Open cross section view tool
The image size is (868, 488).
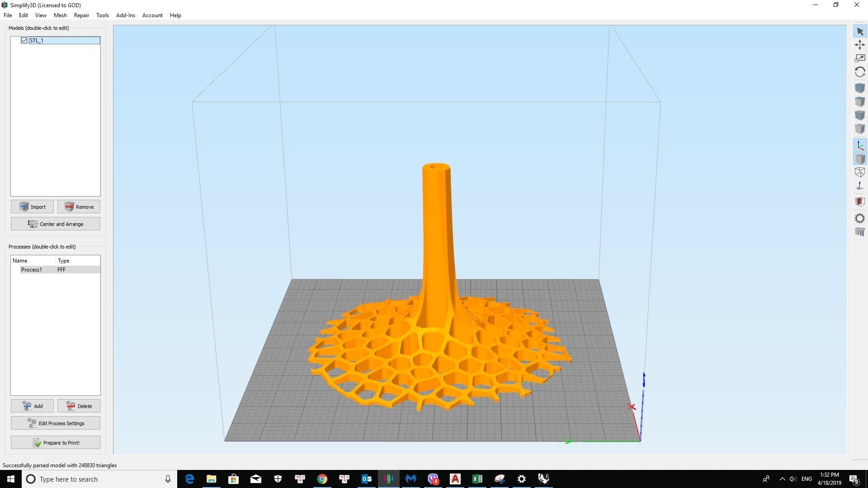[860, 202]
